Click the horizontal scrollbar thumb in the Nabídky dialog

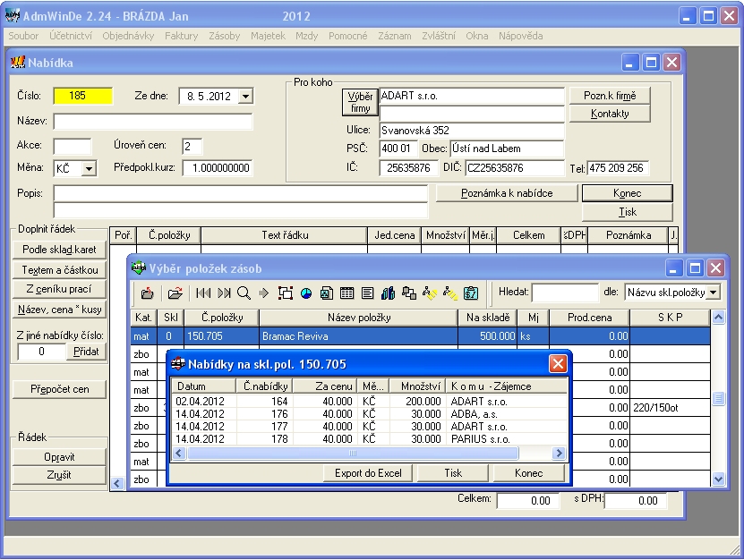pos(353,454)
